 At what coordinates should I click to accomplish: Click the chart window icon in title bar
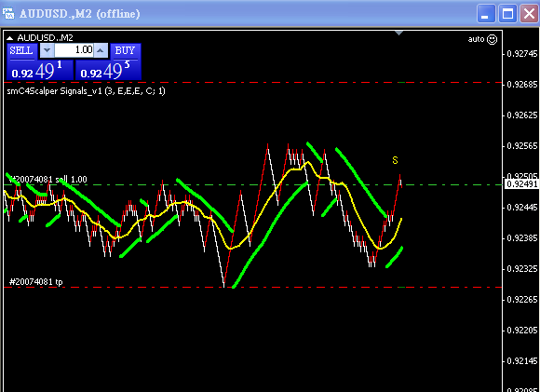coord(8,13)
